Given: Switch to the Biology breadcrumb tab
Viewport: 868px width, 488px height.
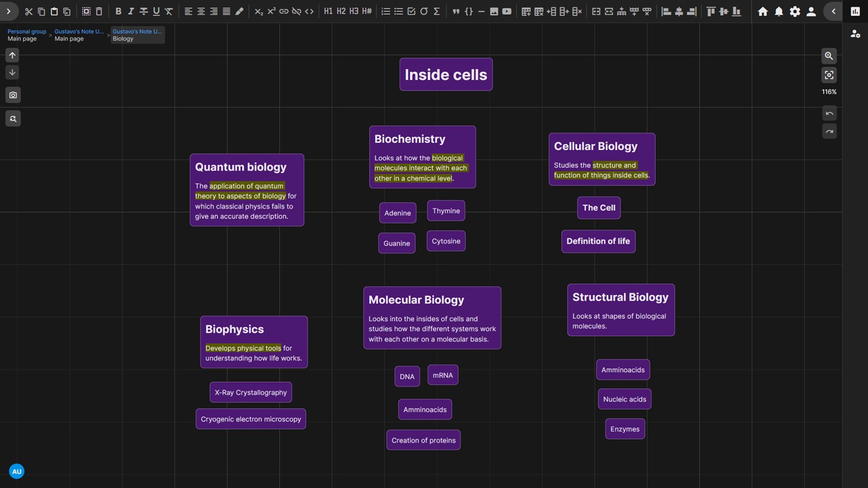Looking at the screenshot, I should point(137,35).
